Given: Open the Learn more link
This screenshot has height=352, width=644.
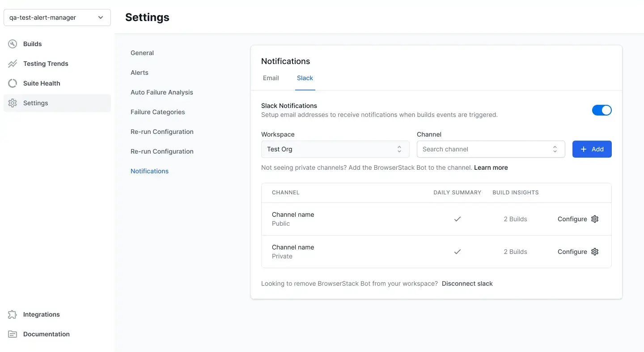Looking at the screenshot, I should point(491,167).
